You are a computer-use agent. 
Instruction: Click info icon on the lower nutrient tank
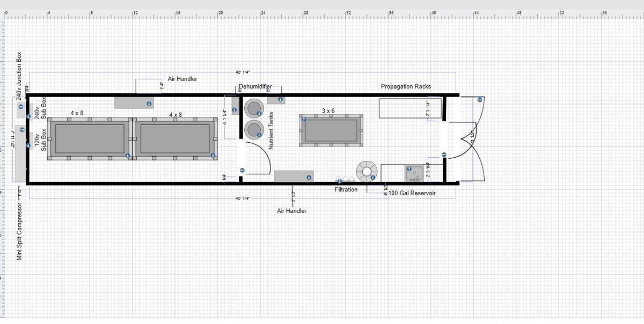coord(259,135)
